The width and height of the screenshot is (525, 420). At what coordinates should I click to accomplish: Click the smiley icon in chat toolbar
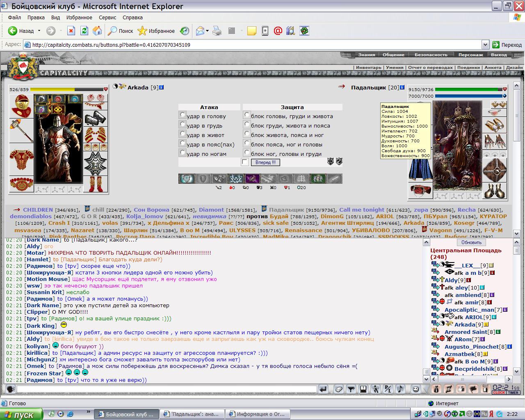point(415,389)
